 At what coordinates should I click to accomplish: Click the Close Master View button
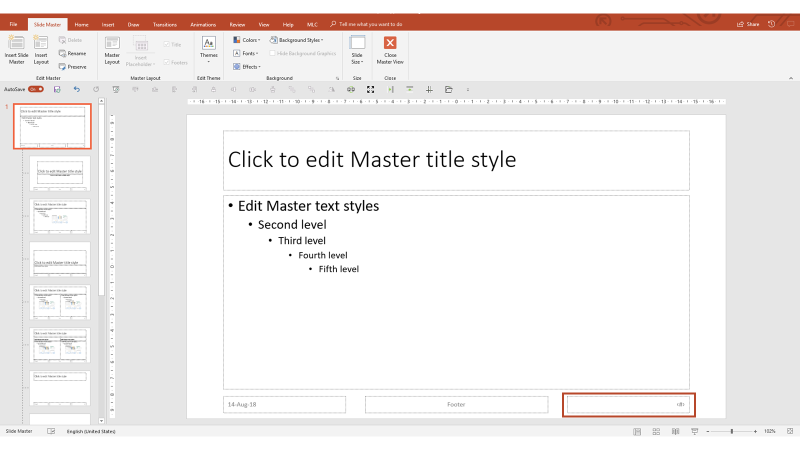[390, 49]
